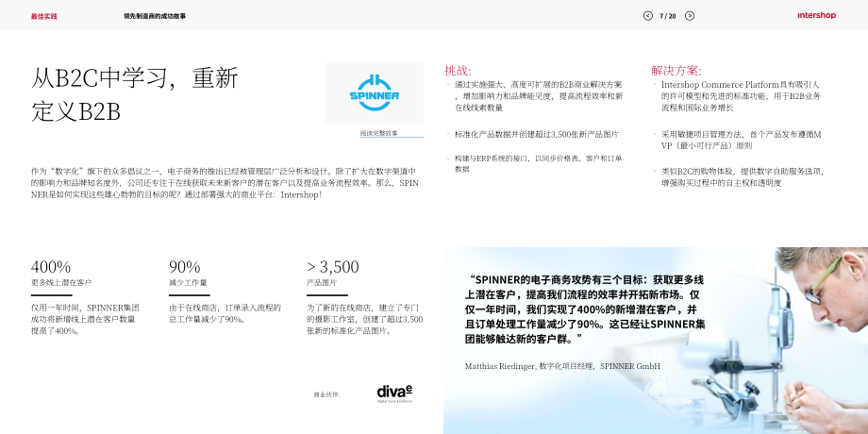The width and height of the screenshot is (868, 434).
Task: Click the bullet about 构建与ERP系统的接口
Action: click(539, 163)
